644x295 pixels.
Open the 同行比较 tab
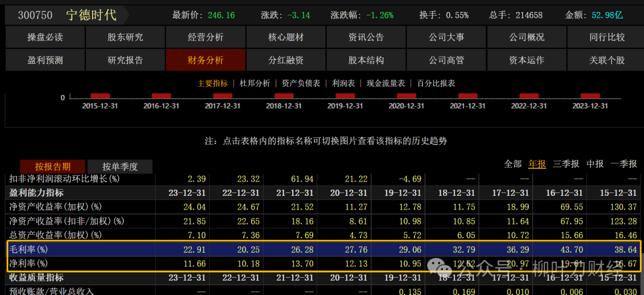coord(606,38)
